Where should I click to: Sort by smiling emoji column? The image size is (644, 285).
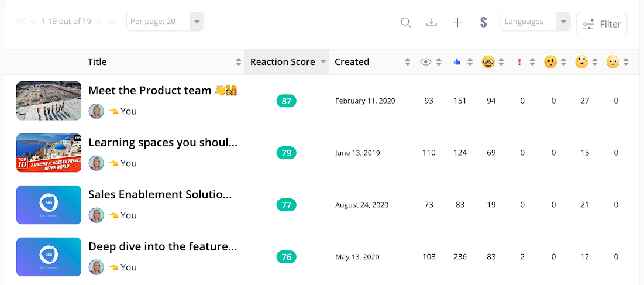pyautogui.click(x=595, y=62)
